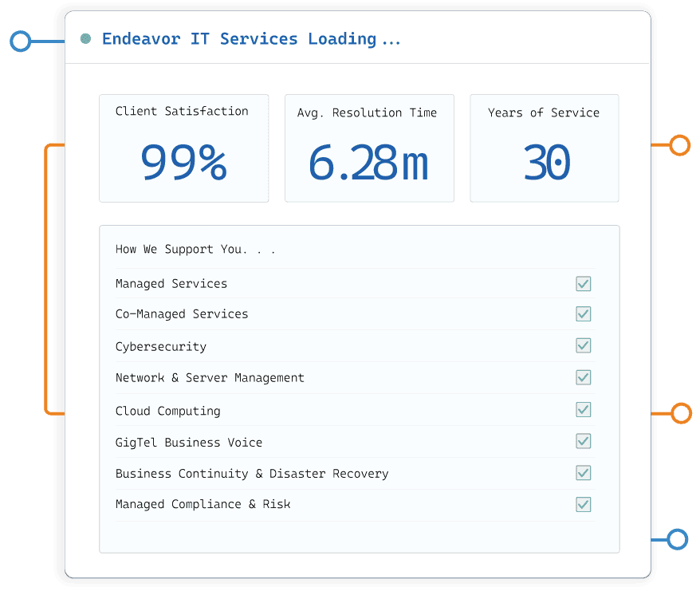Click the green status dot in header
The height and width of the screenshot is (595, 700).
tap(86, 39)
